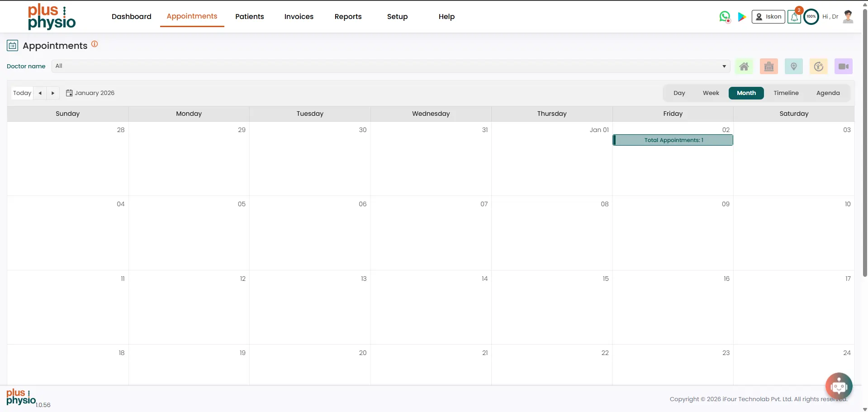The image size is (868, 412).
Task: Open notifications bell with badge
Action: pos(794,17)
